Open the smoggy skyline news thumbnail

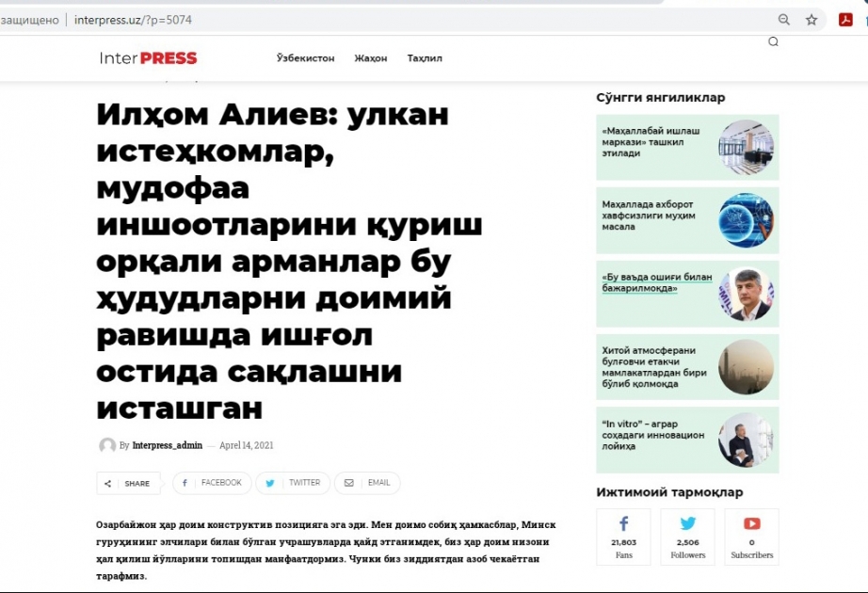pyautogui.click(x=747, y=366)
